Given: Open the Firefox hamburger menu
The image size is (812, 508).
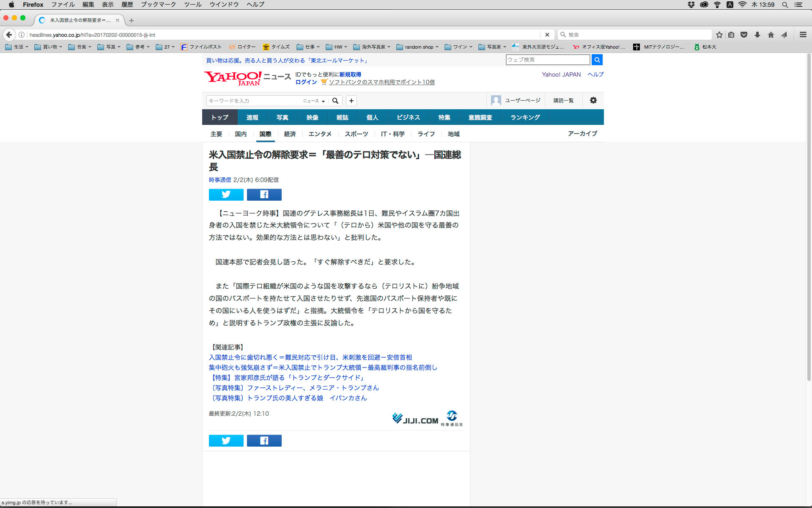Looking at the screenshot, I should point(803,35).
